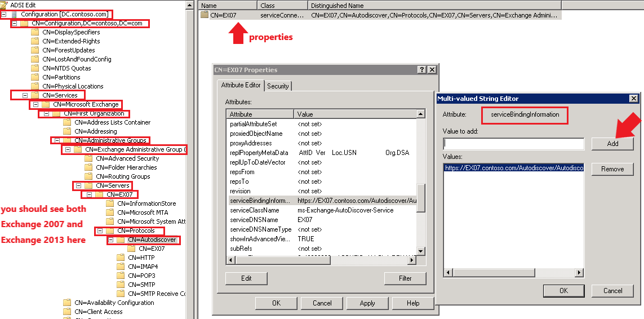Click the CN=Partitions folder icon
This screenshot has width=644, height=319.
coord(35,77)
